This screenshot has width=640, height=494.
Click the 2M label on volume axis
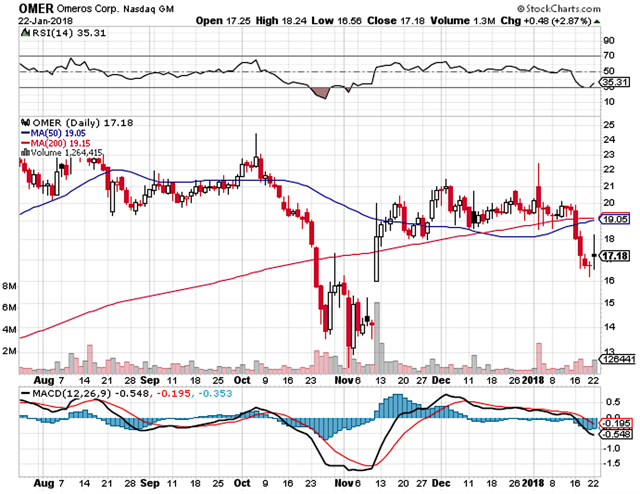point(9,351)
